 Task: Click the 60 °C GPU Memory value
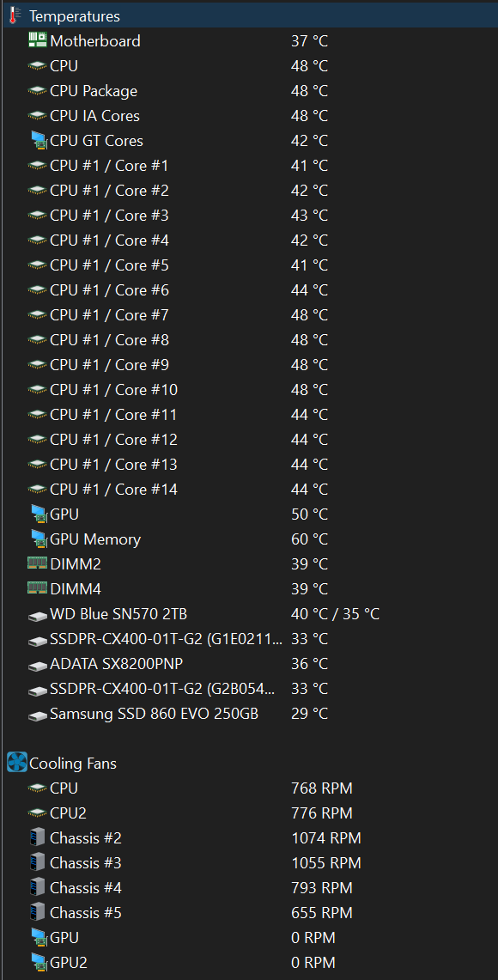309,539
